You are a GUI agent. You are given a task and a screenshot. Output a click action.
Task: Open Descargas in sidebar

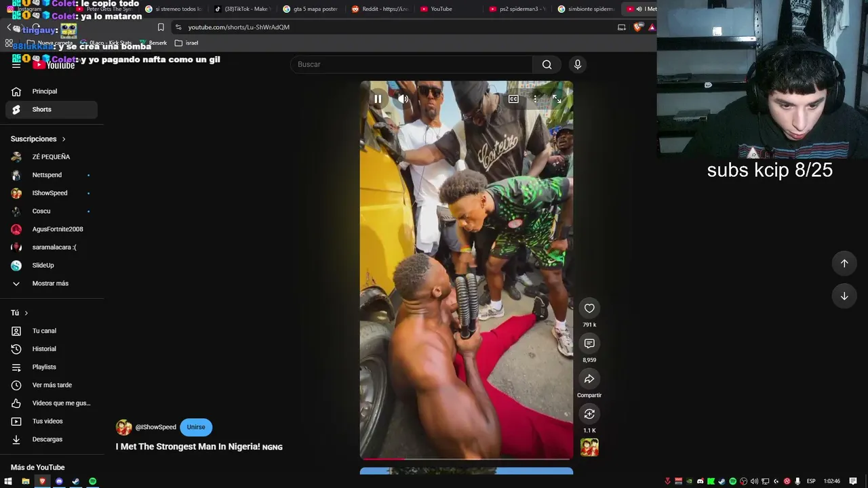pos(52,439)
